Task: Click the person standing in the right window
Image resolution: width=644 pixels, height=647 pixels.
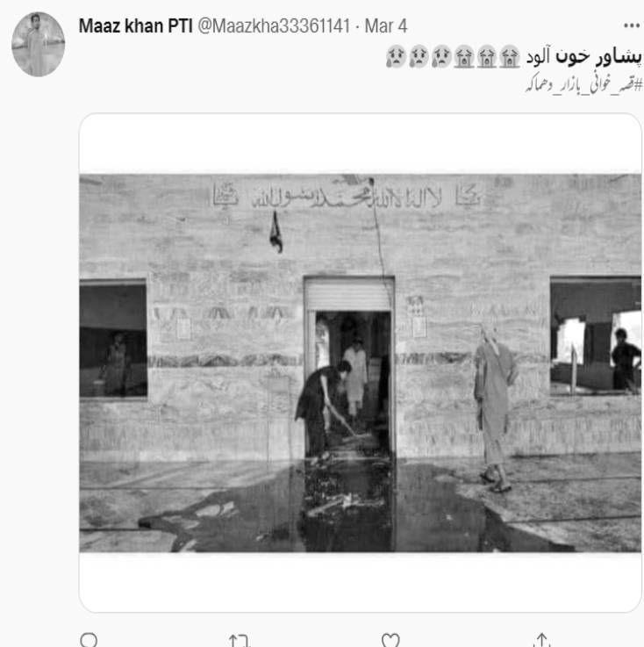Action: (625, 358)
